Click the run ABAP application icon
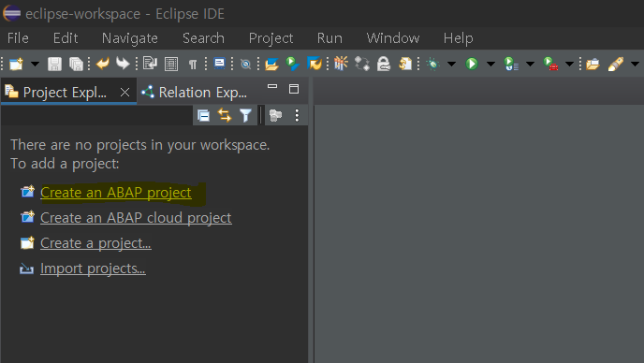The height and width of the screenshot is (363, 644). point(292,64)
